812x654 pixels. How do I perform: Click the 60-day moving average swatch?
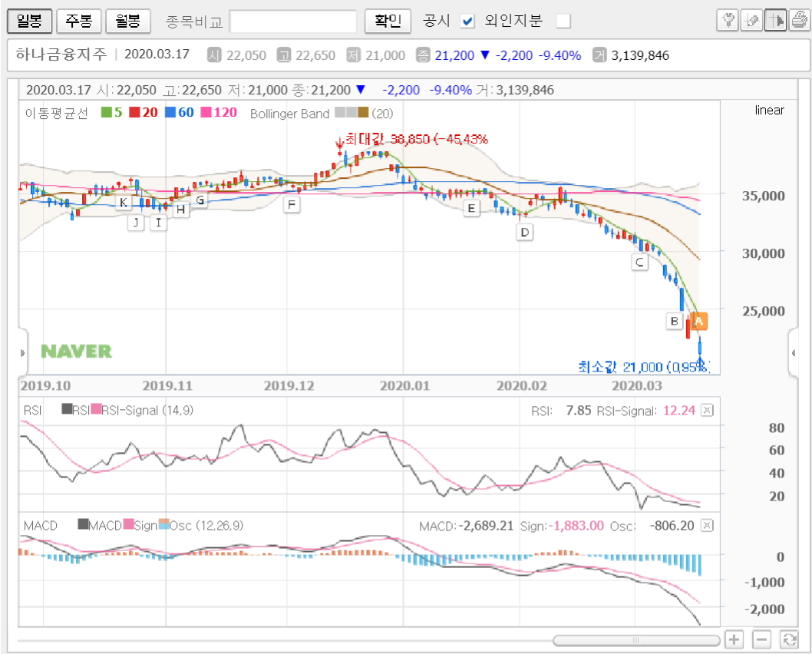pos(170,112)
